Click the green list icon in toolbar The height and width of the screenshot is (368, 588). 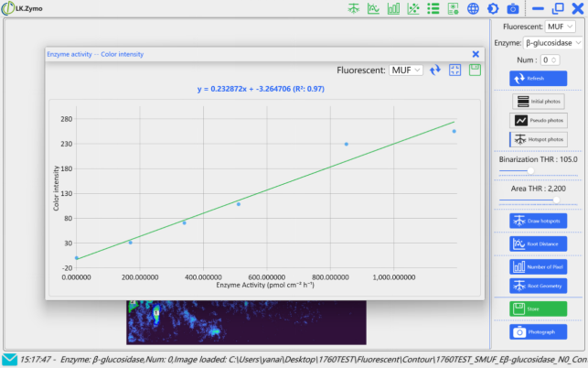pos(433,8)
